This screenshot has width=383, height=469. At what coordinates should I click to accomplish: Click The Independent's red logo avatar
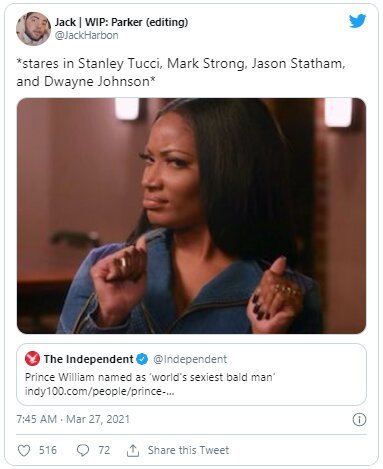click(x=32, y=359)
